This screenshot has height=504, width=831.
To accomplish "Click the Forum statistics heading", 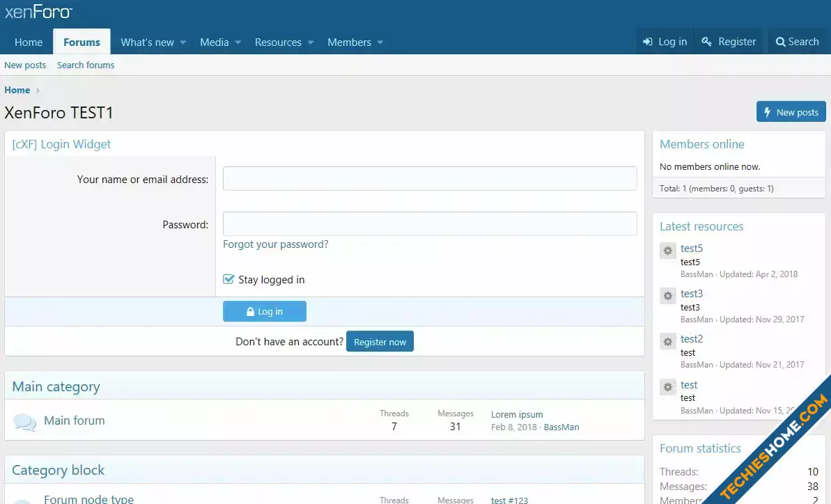I will coord(700,448).
